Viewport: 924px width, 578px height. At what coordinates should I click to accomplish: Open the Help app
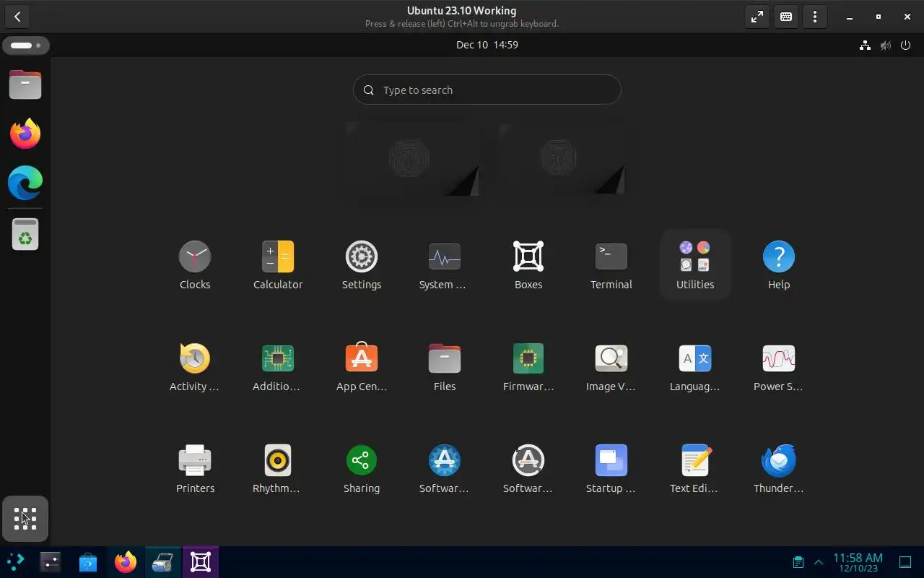tap(778, 265)
